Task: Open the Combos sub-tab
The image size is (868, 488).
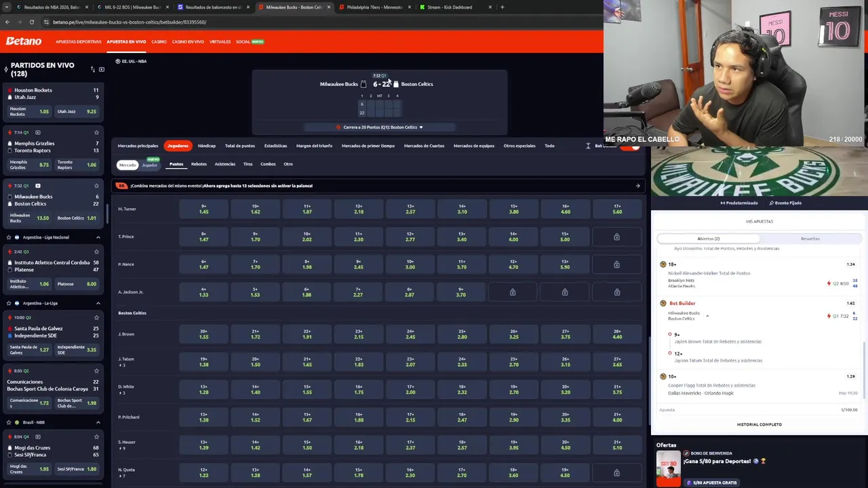Action: [x=268, y=164]
